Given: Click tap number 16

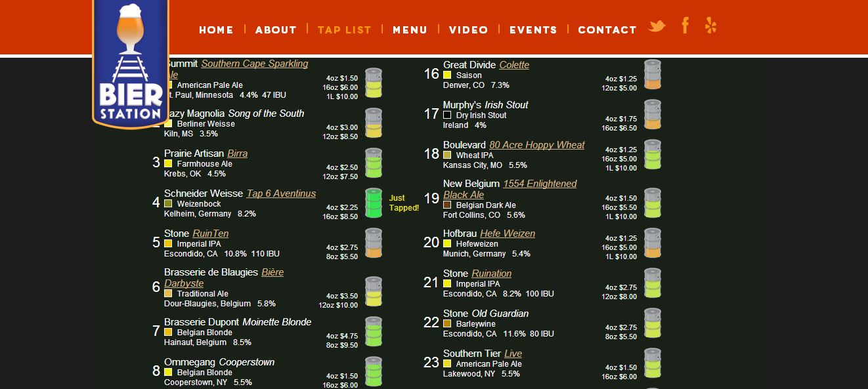Looking at the screenshot, I should click(x=431, y=73).
